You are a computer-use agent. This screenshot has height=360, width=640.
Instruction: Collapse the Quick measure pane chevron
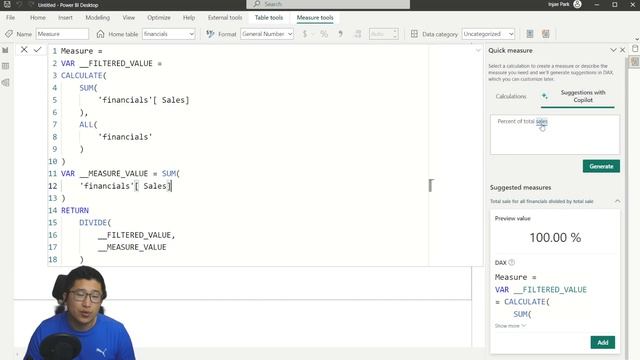(613, 50)
